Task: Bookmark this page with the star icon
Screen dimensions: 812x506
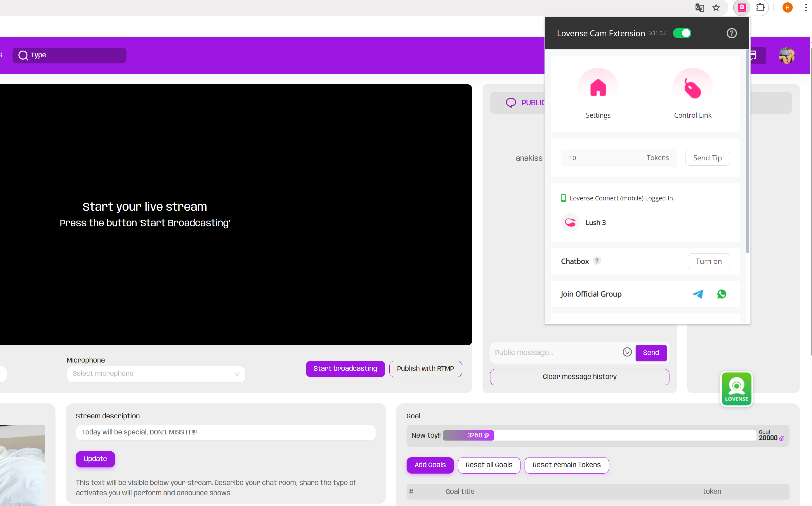Action: click(x=716, y=8)
